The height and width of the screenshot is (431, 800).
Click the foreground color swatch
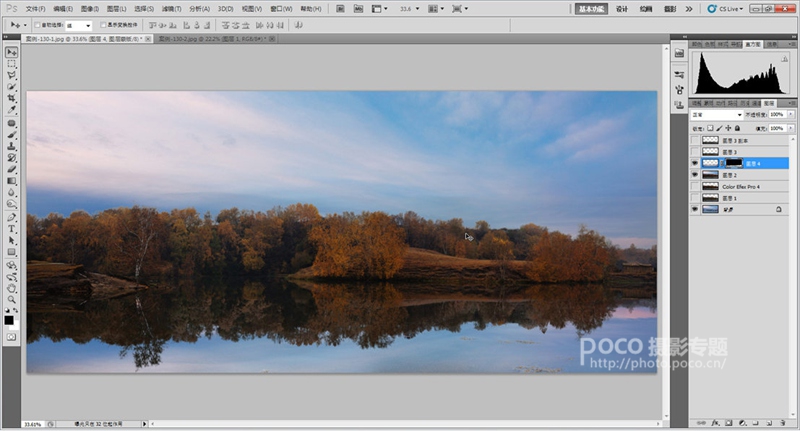point(9,320)
